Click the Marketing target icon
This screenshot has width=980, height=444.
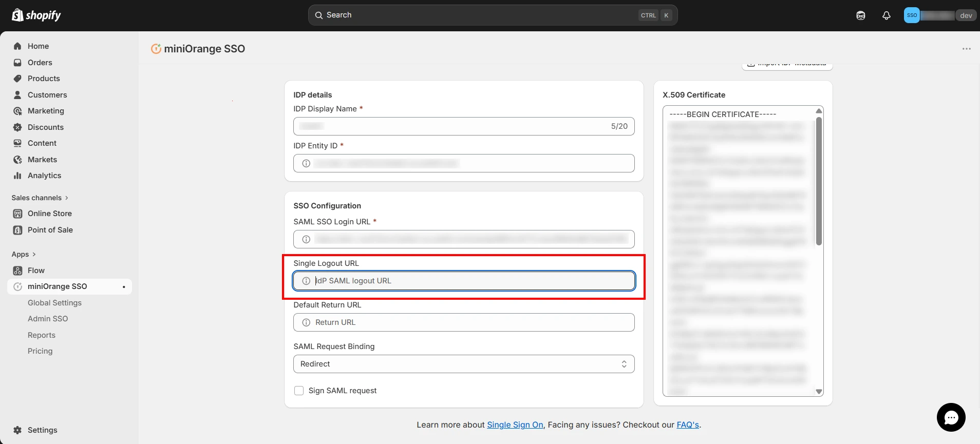17,111
